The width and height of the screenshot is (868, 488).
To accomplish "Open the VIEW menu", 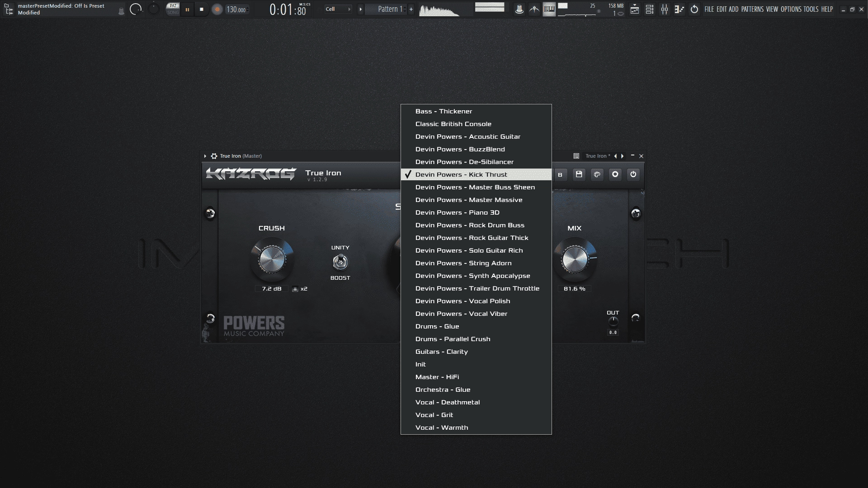I will (772, 9).
